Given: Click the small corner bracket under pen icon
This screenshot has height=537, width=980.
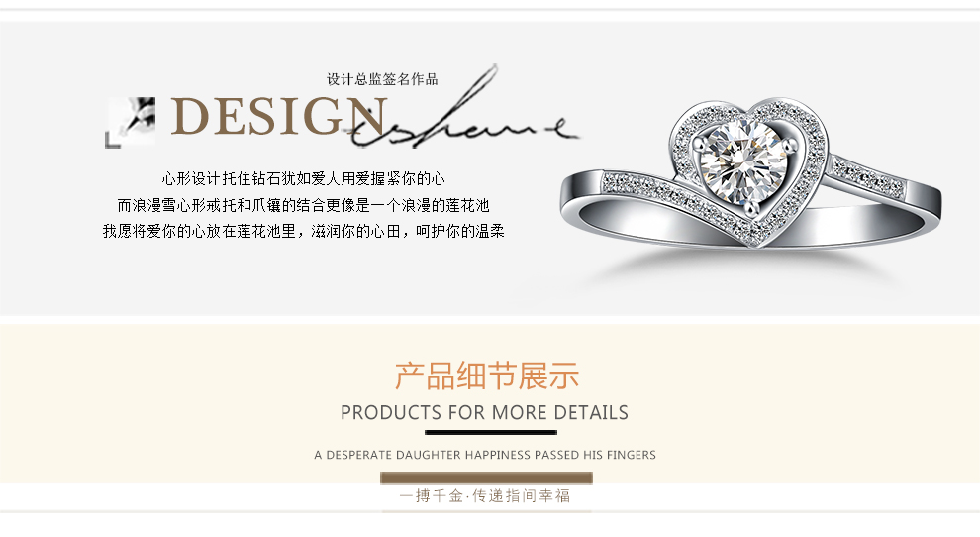Looking at the screenshot, I should coord(113,141).
